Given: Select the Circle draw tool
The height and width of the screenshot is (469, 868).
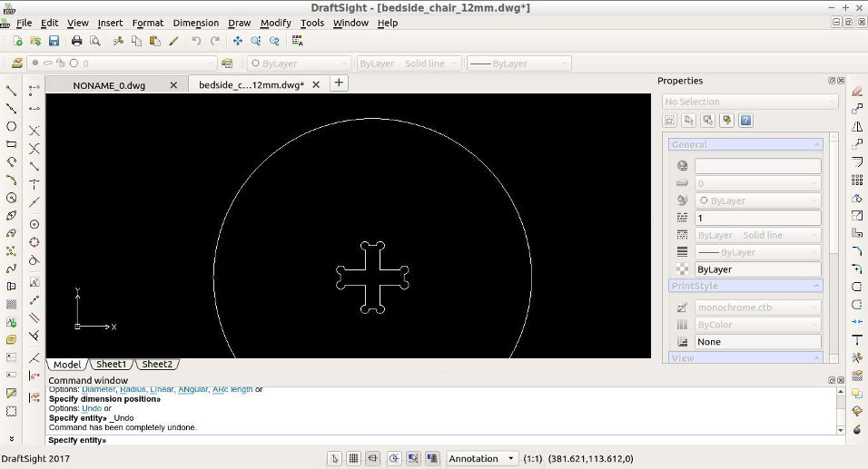Looking at the screenshot, I should (11, 198).
